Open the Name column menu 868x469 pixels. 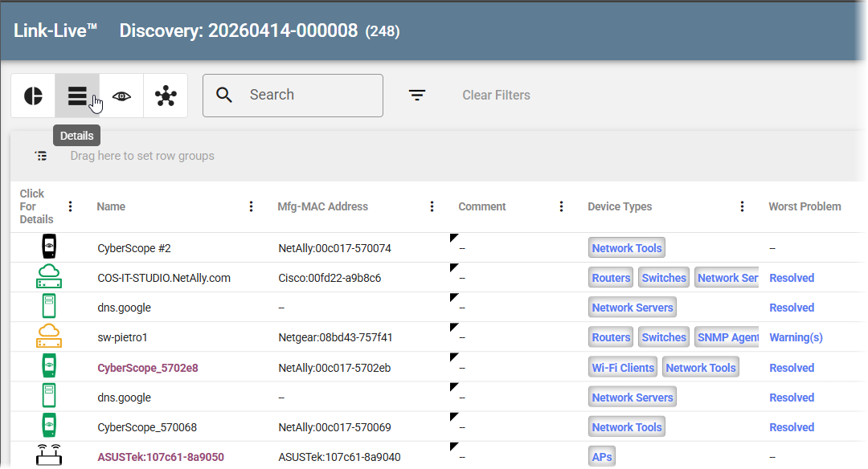(251, 206)
